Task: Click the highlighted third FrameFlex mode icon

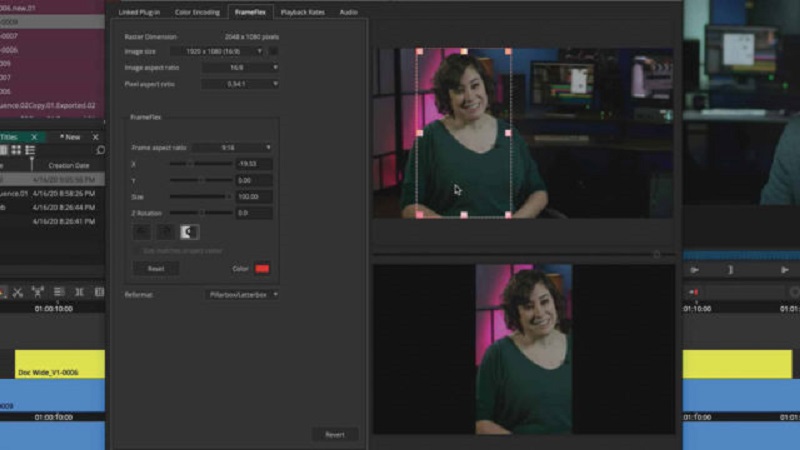Action: coord(189,232)
